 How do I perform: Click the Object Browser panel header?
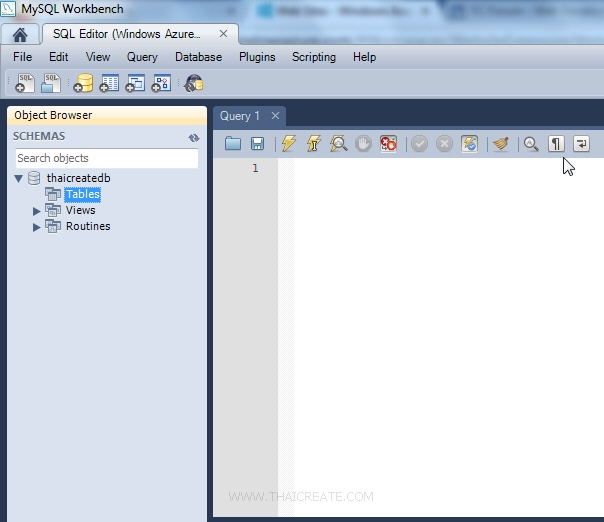[x=107, y=115]
